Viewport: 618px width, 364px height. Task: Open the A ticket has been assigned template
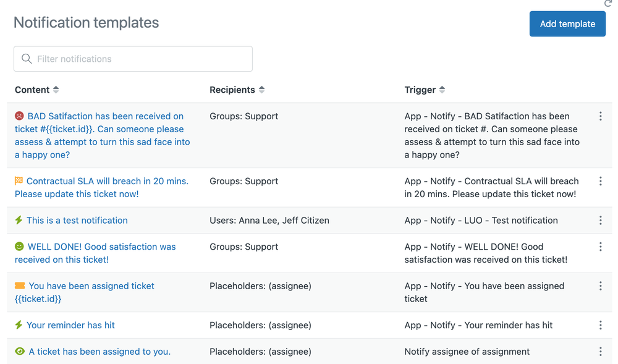point(98,351)
